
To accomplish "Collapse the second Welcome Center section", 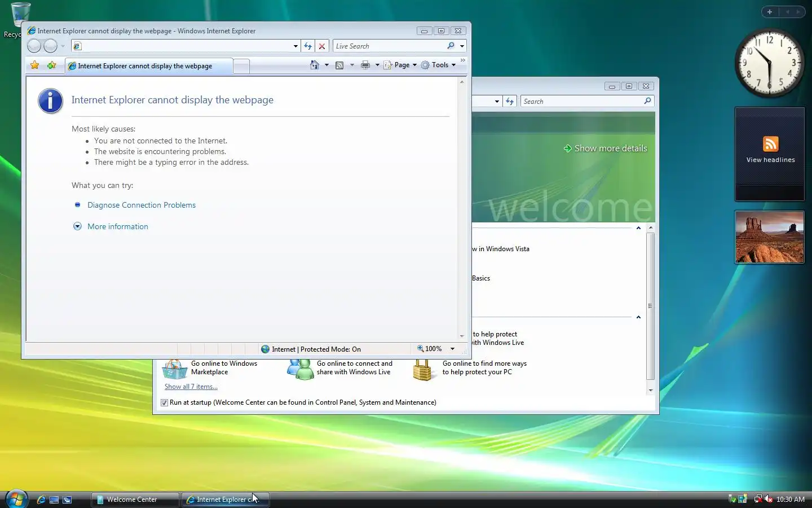I will pyautogui.click(x=638, y=317).
